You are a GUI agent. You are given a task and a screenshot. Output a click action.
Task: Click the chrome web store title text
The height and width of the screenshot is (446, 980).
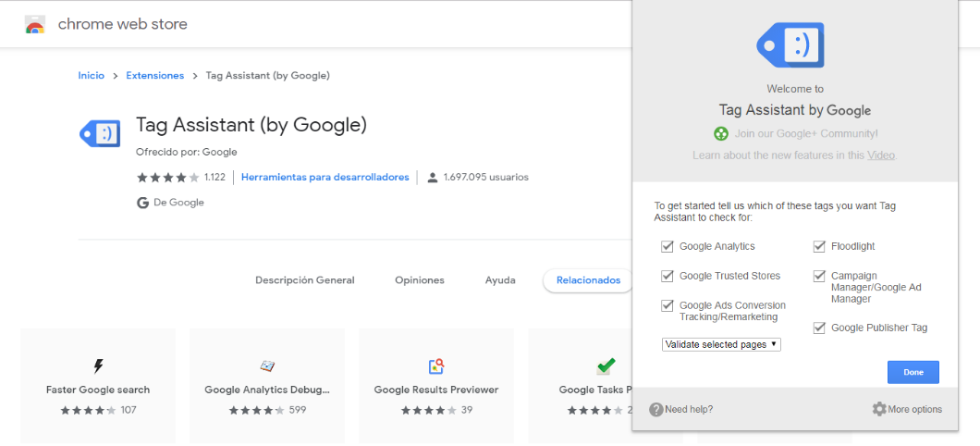[x=122, y=24]
